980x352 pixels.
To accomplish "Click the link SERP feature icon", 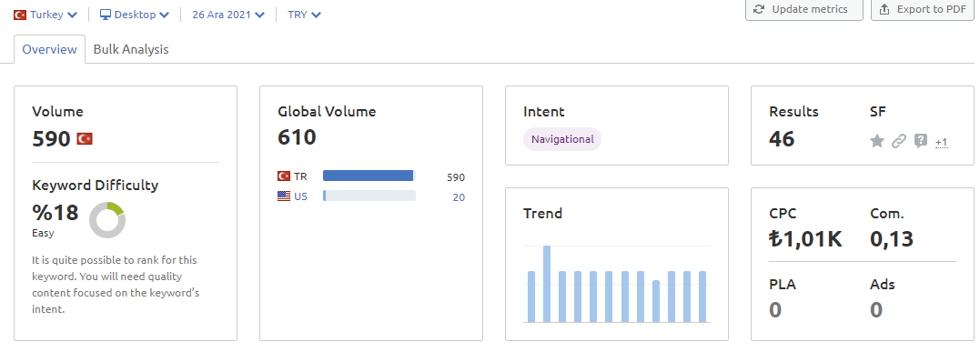I will pyautogui.click(x=898, y=141).
